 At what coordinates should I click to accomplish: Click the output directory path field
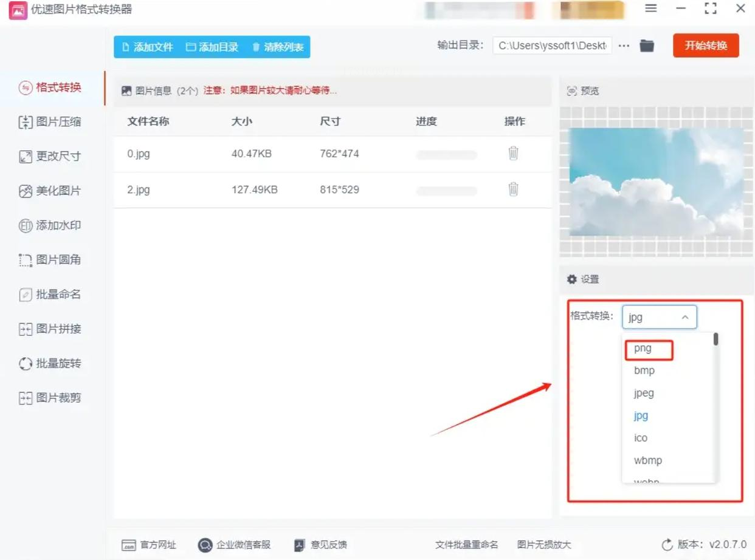click(x=552, y=46)
